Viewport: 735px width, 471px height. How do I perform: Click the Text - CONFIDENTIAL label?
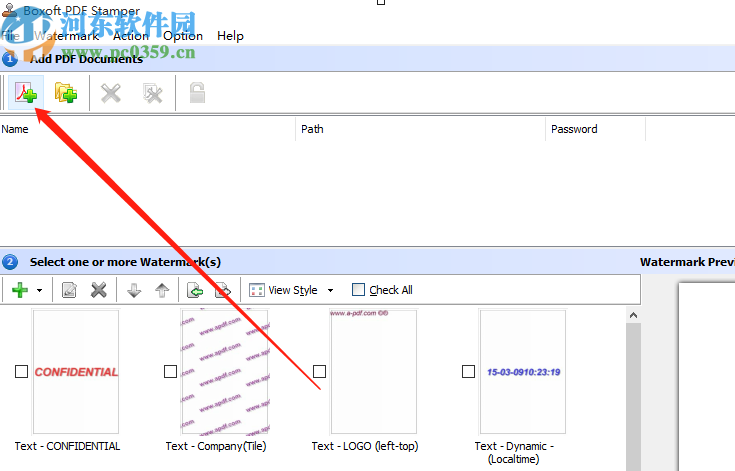[x=67, y=446]
